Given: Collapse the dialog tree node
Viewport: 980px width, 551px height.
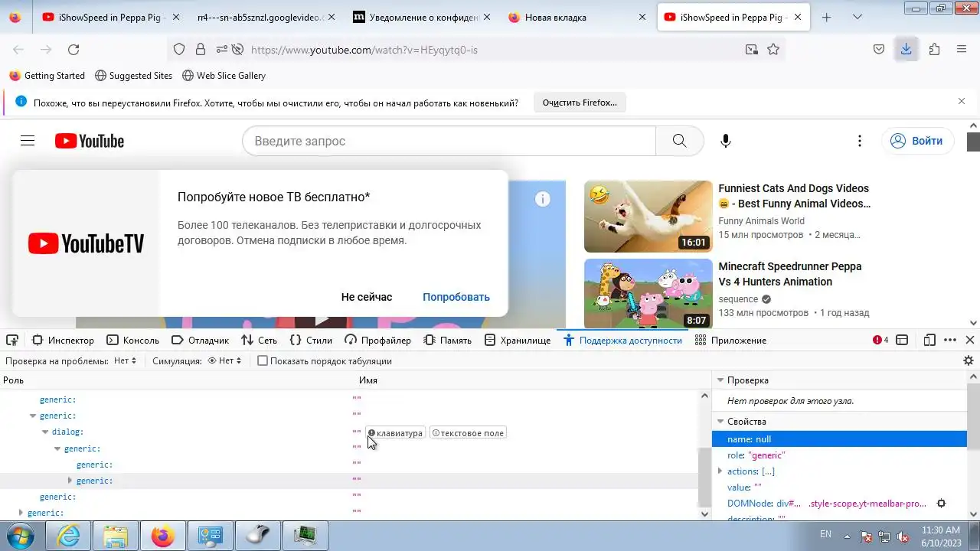Looking at the screenshot, I should [45, 432].
